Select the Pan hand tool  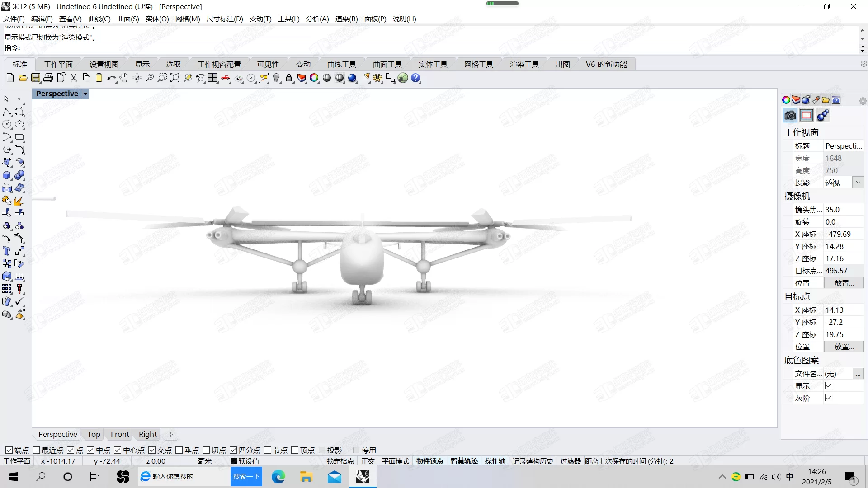coord(124,78)
